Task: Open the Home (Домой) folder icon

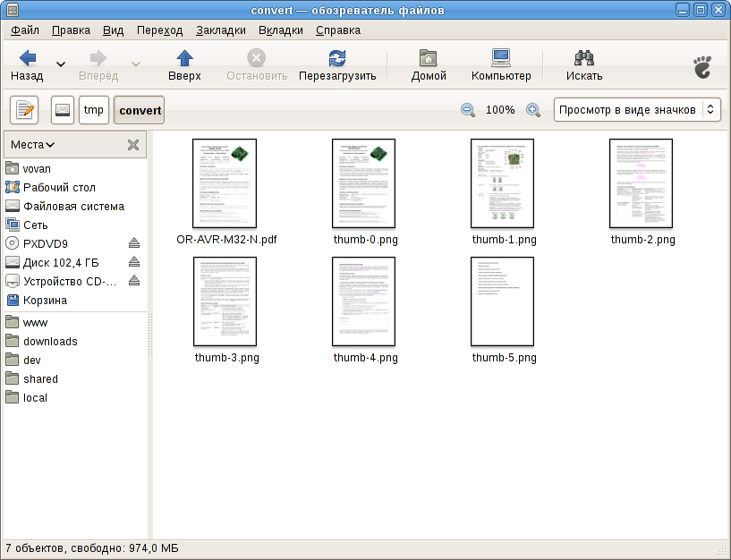Action: 429,59
